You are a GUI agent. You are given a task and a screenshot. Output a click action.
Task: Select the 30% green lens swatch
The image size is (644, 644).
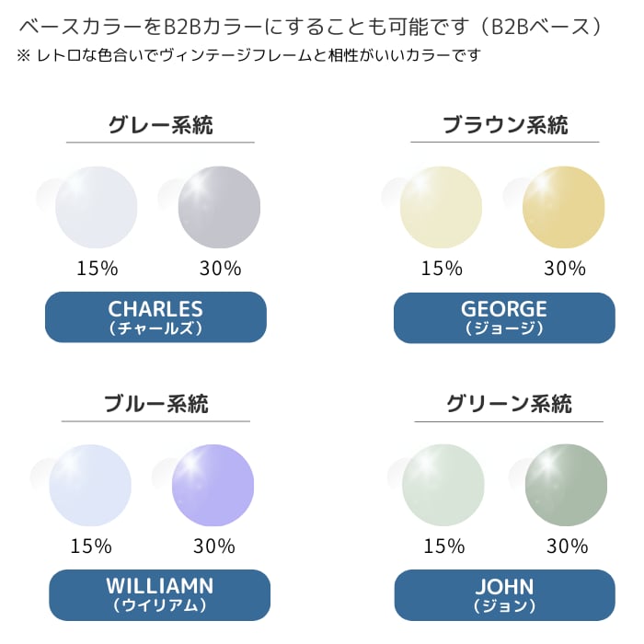coord(566,485)
